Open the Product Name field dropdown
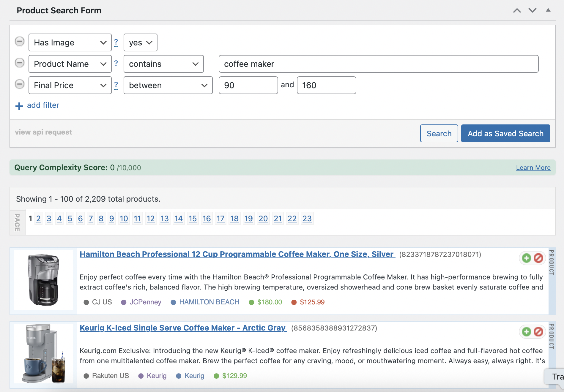564x392 pixels. [70, 64]
